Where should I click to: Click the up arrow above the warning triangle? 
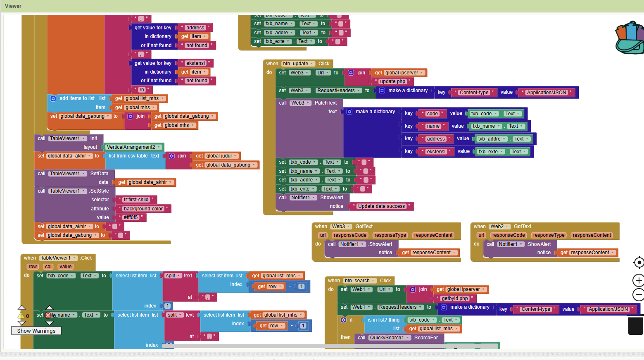click(22, 308)
